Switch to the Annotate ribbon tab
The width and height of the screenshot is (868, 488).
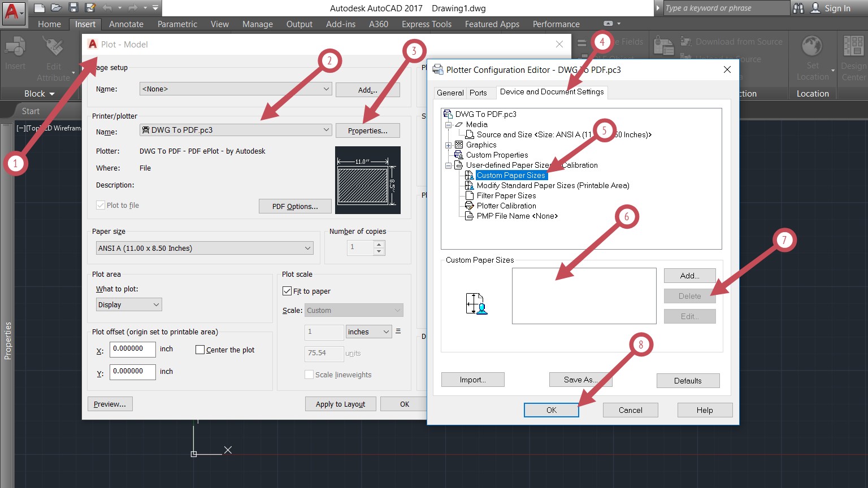[x=126, y=24]
